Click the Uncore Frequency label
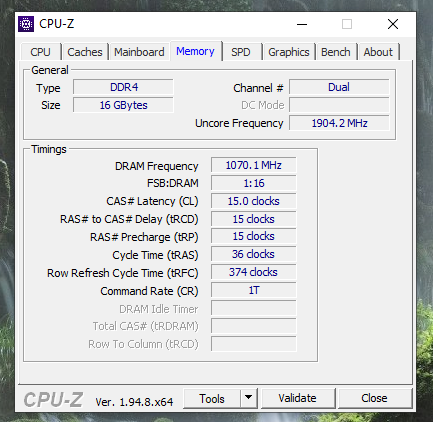The height and width of the screenshot is (422, 433). 239,123
